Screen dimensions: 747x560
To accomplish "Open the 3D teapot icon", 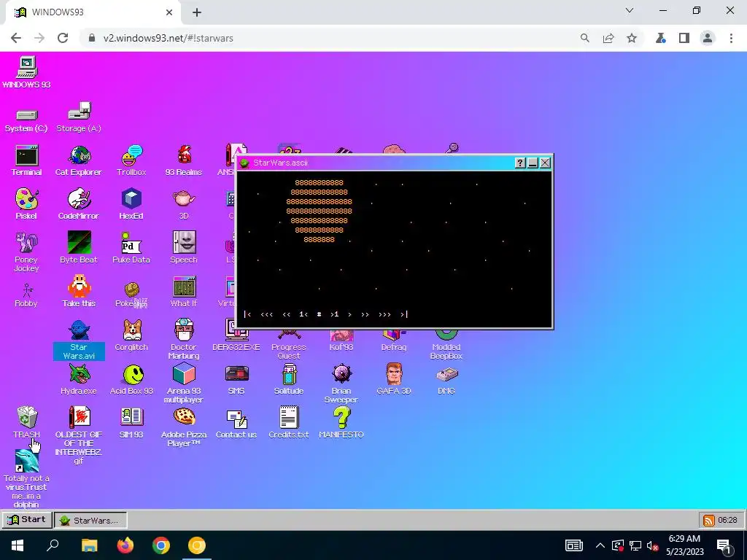I will 184,198.
